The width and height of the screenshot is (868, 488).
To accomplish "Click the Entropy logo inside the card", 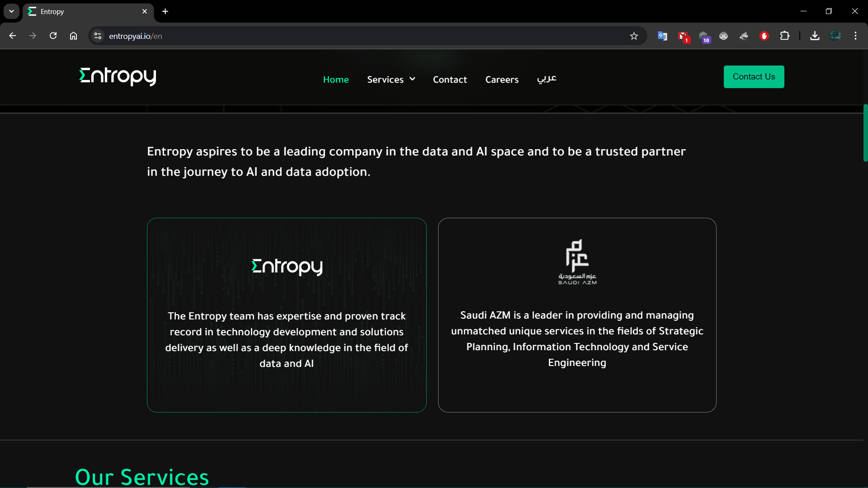I will (x=287, y=267).
